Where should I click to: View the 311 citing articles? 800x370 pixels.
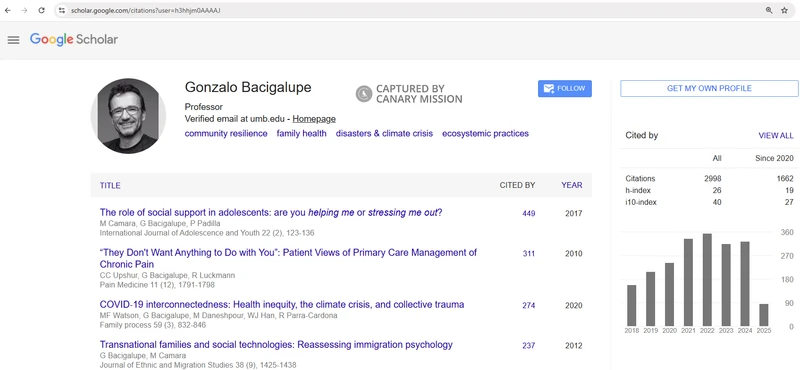click(x=529, y=253)
